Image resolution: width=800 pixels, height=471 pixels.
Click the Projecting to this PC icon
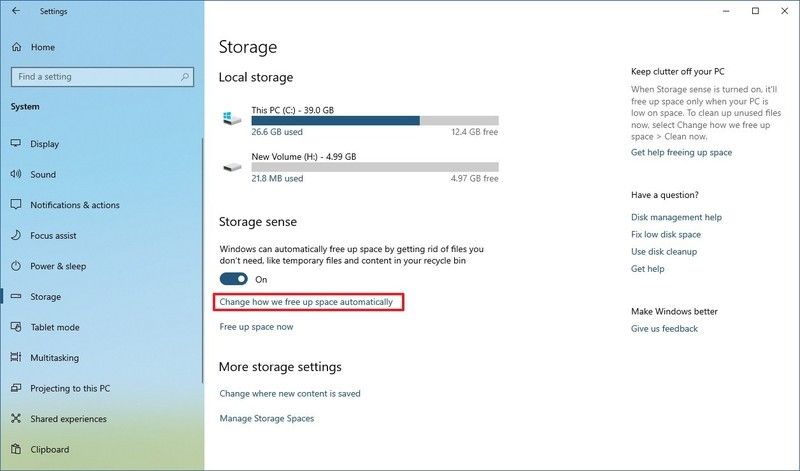(x=16, y=388)
